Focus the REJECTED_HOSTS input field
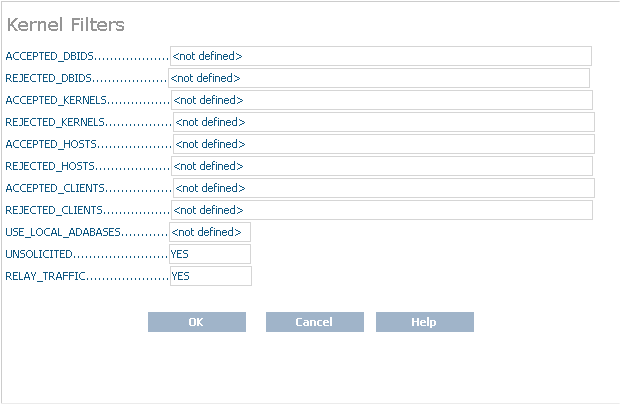Image resolution: width=620 pixels, height=404 pixels. click(382, 166)
